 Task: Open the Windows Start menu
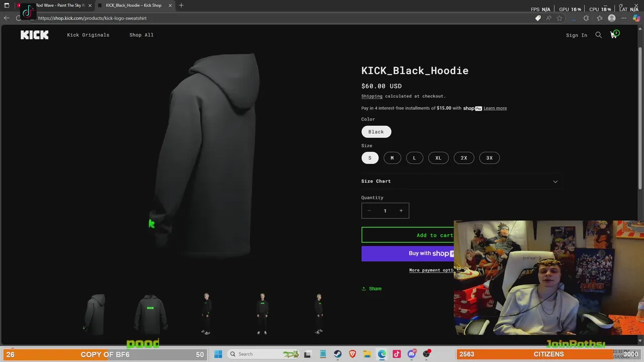218,354
